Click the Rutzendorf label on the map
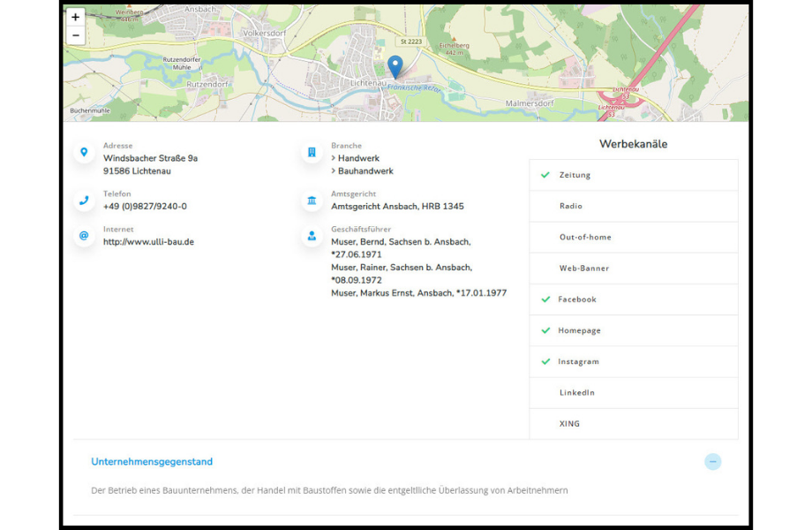 [207, 85]
